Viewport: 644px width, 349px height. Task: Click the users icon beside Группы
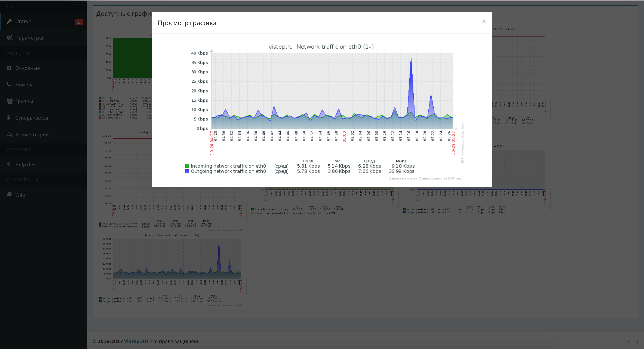click(10, 101)
